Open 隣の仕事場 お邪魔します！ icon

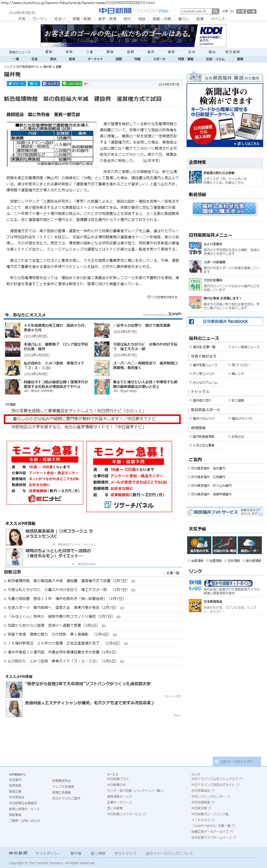[x=195, y=303]
